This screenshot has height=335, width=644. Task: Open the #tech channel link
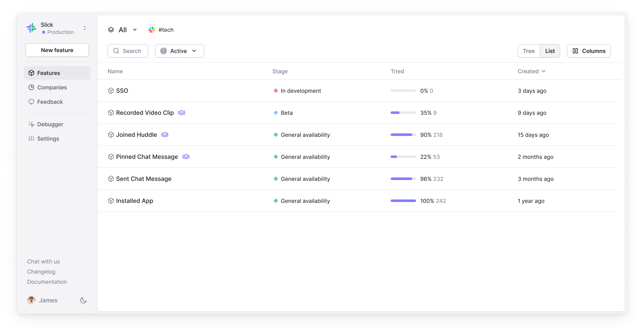pos(166,30)
